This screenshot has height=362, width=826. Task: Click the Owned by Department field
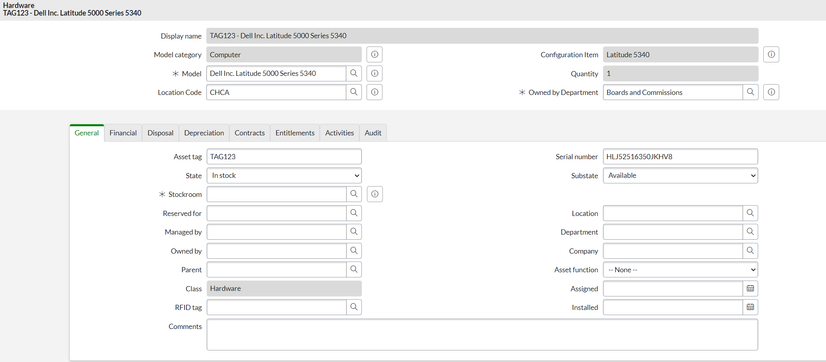pyautogui.click(x=673, y=92)
